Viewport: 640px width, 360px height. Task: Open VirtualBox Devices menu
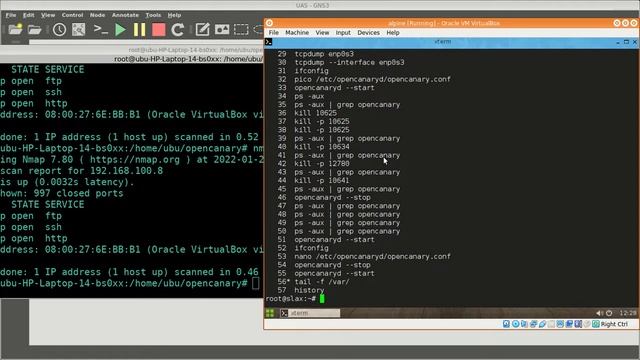pyautogui.click(x=368, y=33)
